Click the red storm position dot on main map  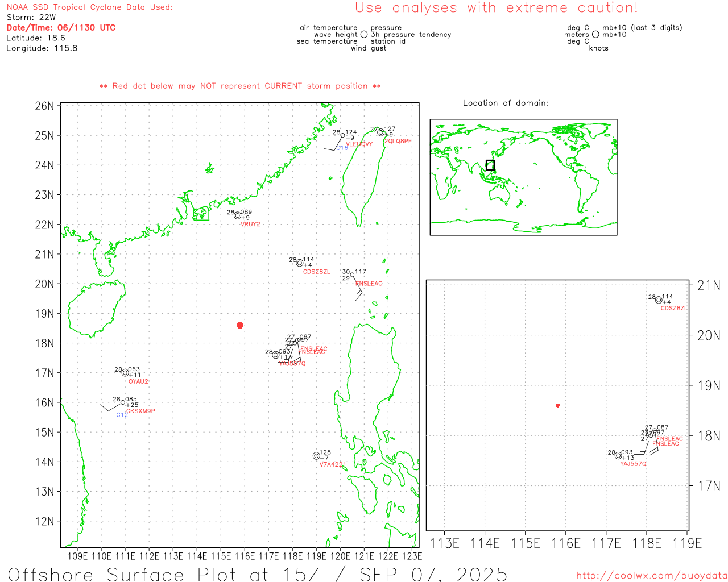click(x=239, y=325)
